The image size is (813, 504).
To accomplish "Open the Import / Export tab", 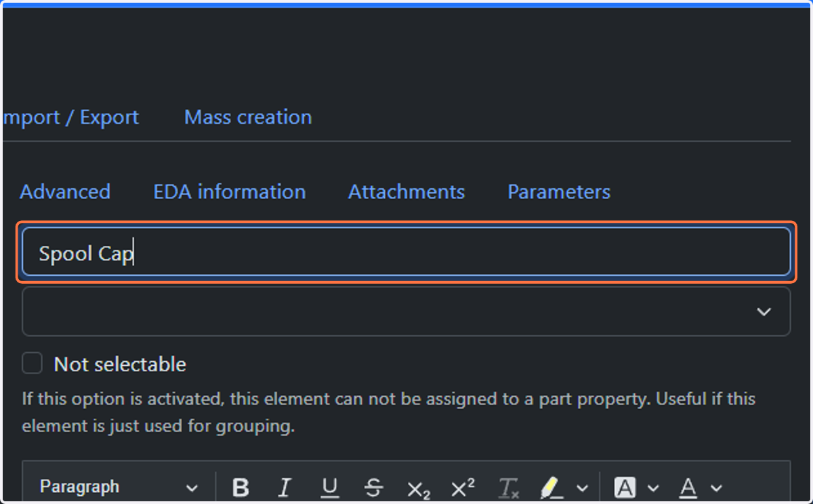I will 71,117.
